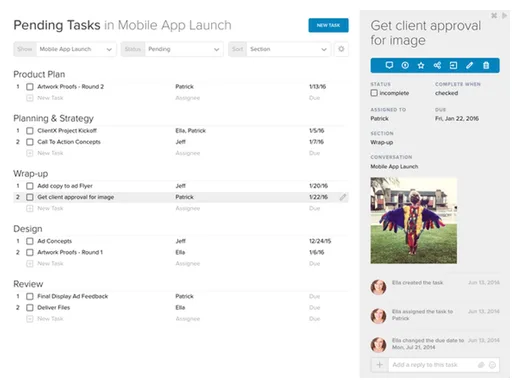
Task: Click the NEW TASK button
Action: [328, 25]
